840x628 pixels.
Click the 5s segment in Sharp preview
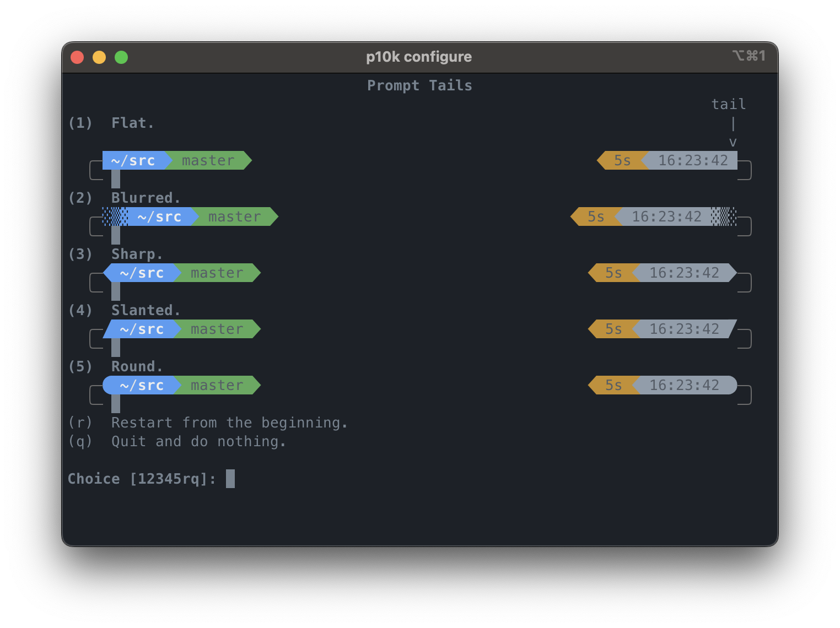(x=613, y=273)
